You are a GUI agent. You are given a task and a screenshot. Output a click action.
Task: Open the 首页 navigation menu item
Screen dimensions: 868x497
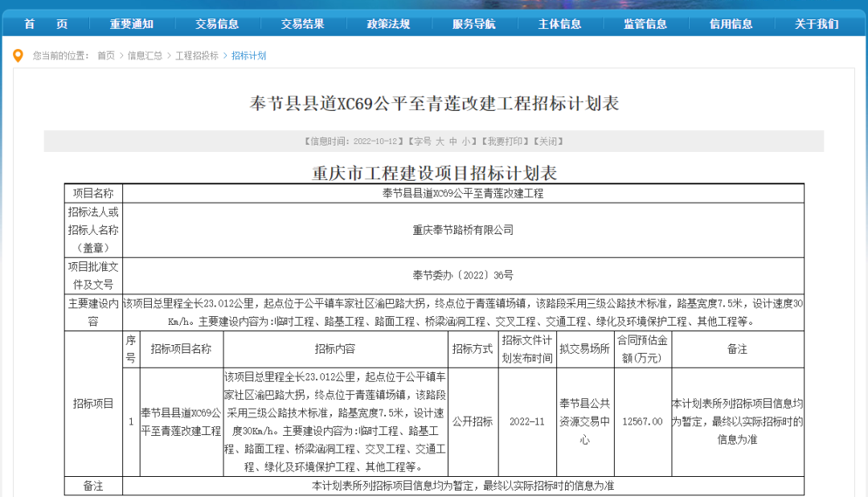(x=45, y=24)
